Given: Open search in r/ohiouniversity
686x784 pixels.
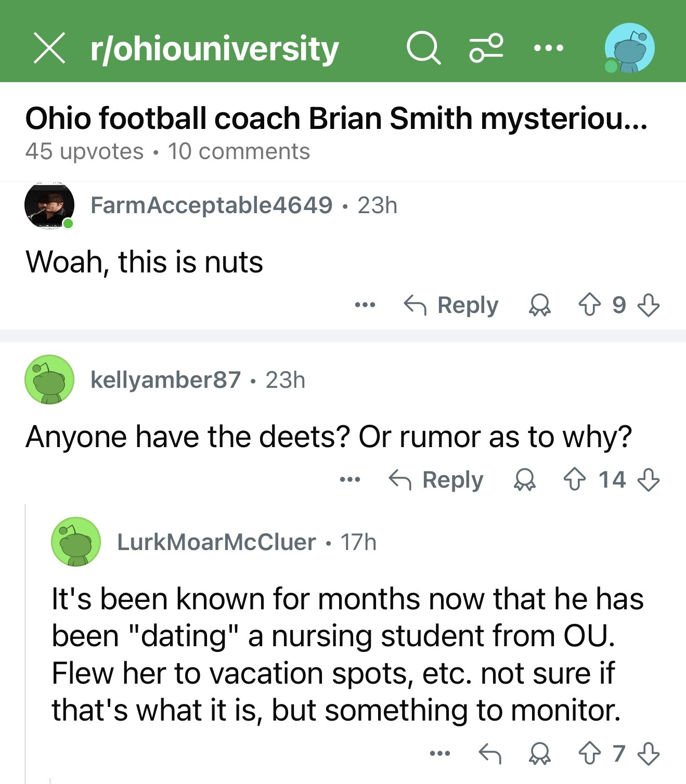Looking at the screenshot, I should coord(423,48).
